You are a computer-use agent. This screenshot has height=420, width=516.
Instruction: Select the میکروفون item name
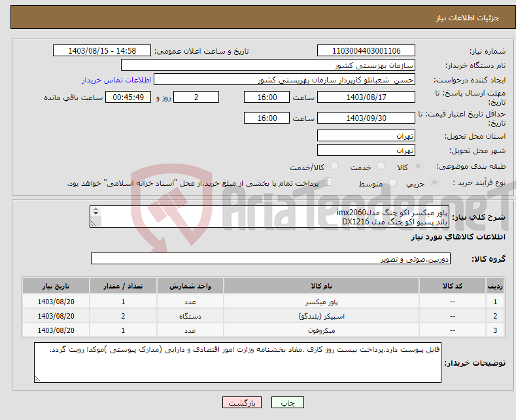(x=321, y=330)
